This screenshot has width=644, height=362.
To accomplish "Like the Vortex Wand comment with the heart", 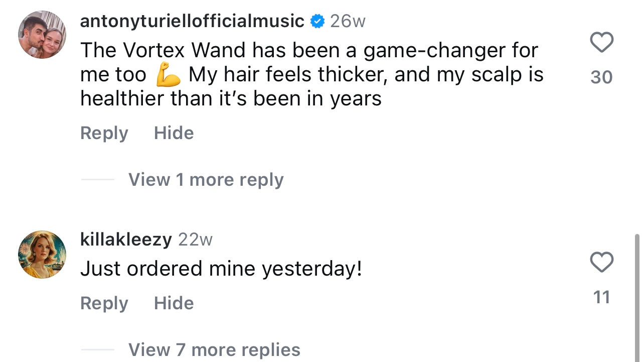I will point(601,42).
